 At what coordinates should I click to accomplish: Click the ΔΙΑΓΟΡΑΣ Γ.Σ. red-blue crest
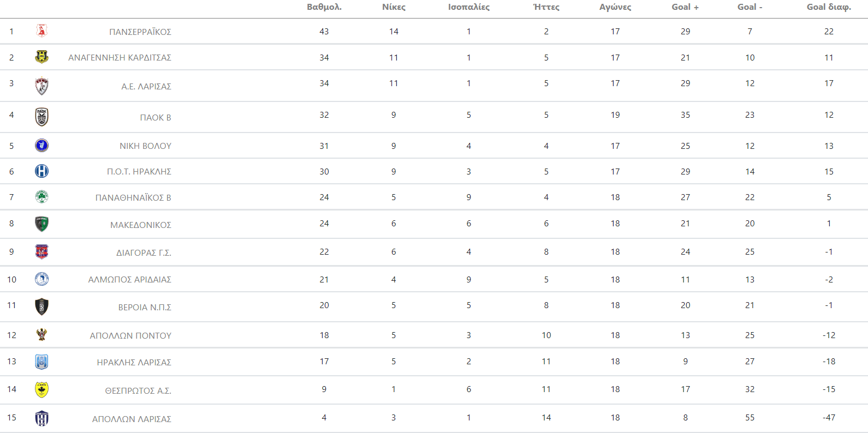41,252
